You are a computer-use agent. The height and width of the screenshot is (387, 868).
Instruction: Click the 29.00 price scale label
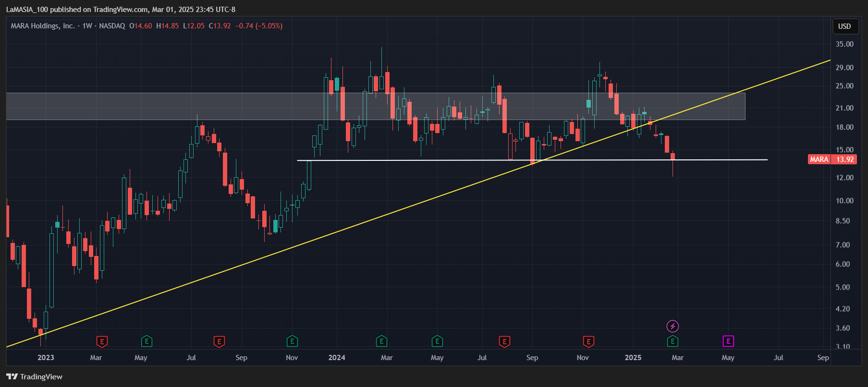coord(844,68)
